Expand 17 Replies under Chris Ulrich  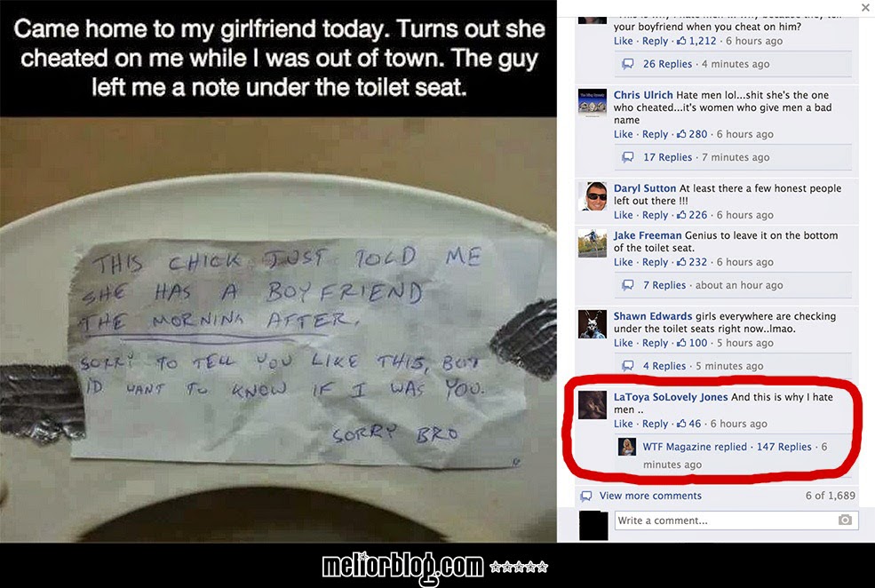click(667, 157)
